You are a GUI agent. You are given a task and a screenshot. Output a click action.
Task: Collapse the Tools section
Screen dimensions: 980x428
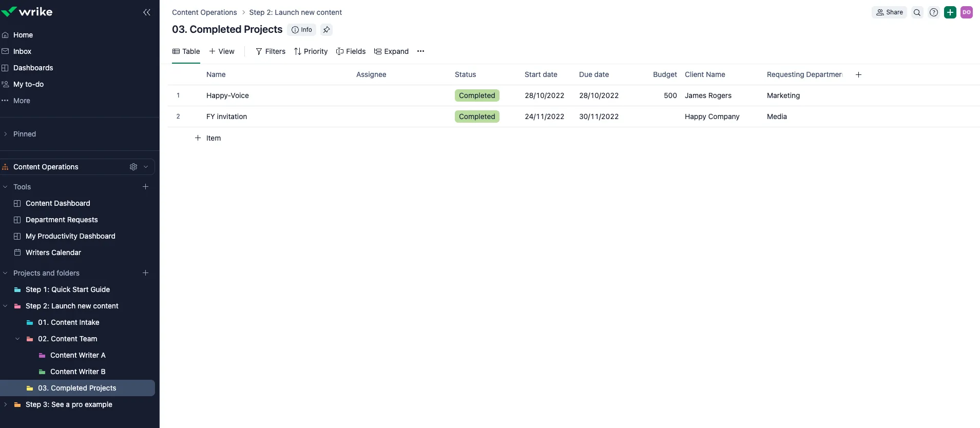[6, 187]
